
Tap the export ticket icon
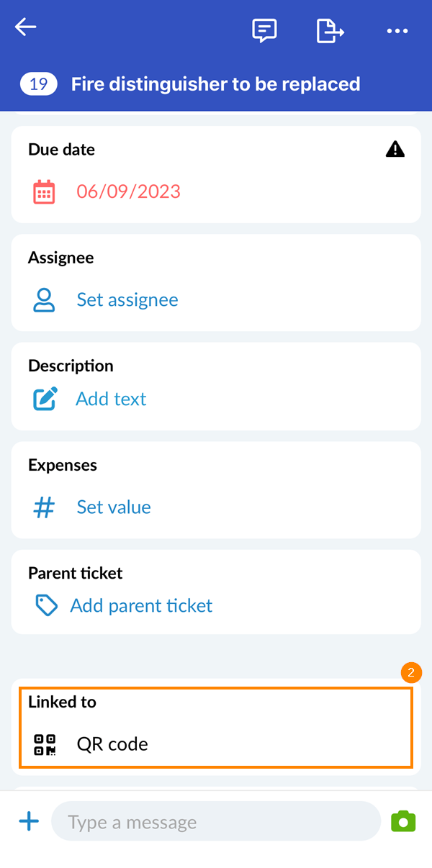pyautogui.click(x=330, y=30)
